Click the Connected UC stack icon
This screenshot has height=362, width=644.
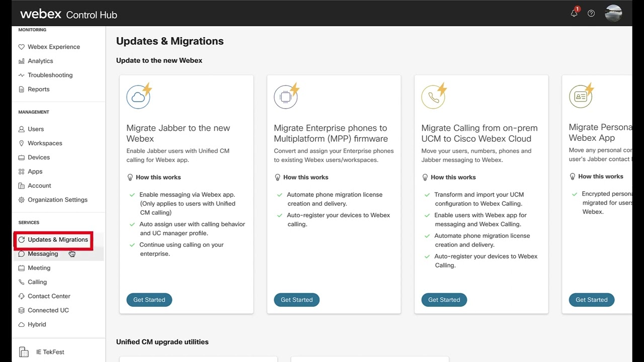(21, 310)
